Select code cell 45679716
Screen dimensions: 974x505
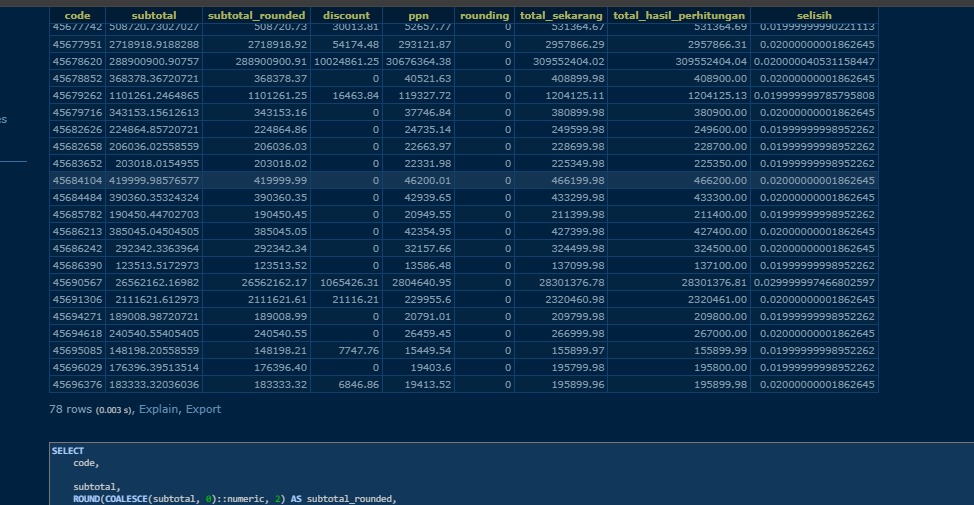77,112
